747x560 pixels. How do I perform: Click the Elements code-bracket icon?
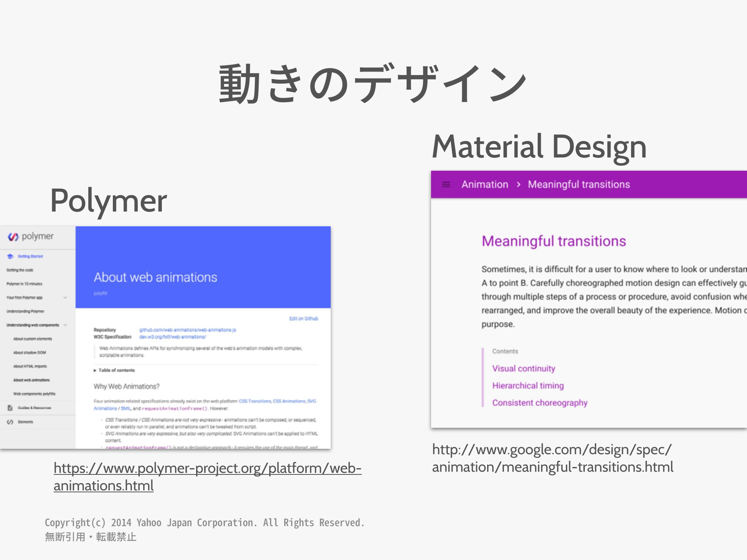pyautogui.click(x=10, y=422)
